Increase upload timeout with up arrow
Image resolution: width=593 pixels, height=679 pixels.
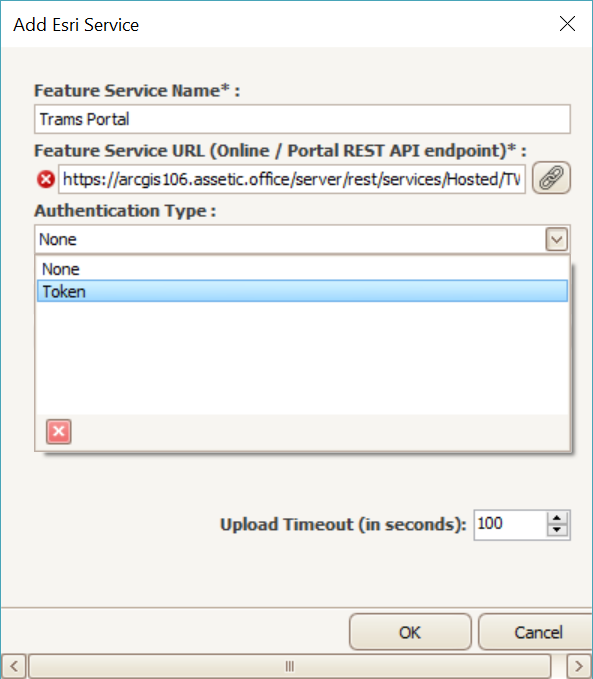[x=557, y=518]
